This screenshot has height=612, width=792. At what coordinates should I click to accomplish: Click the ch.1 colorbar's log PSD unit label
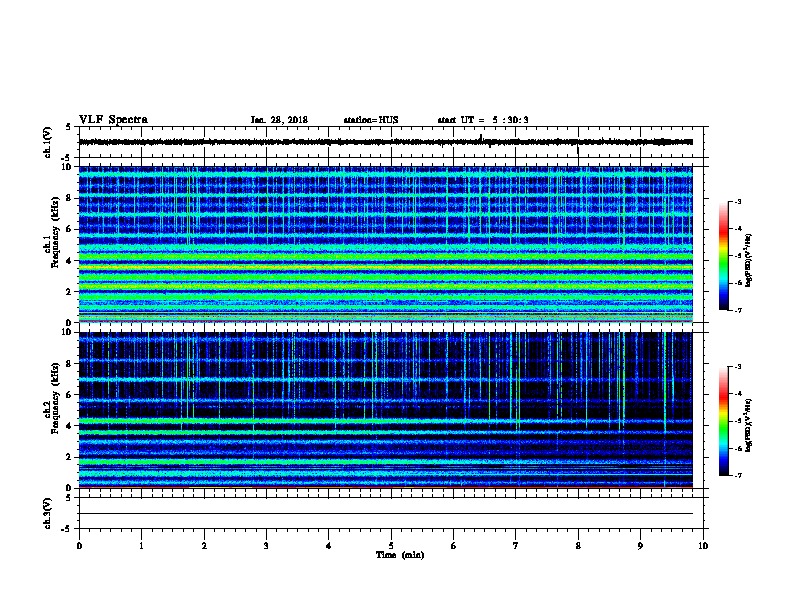click(749, 260)
